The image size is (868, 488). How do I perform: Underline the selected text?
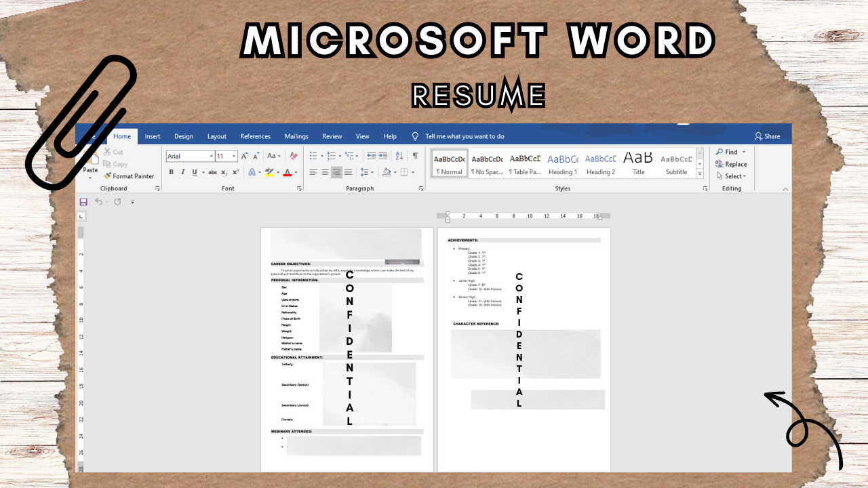194,172
